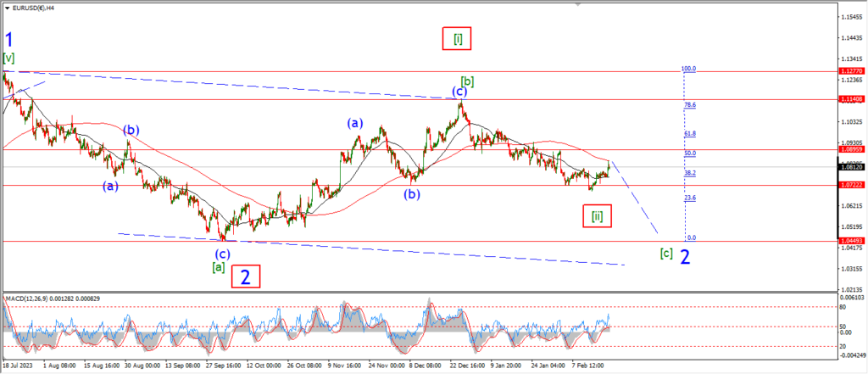The height and width of the screenshot is (374, 868).
Task: Select the 1.11408 red price tag
Action: coord(851,99)
